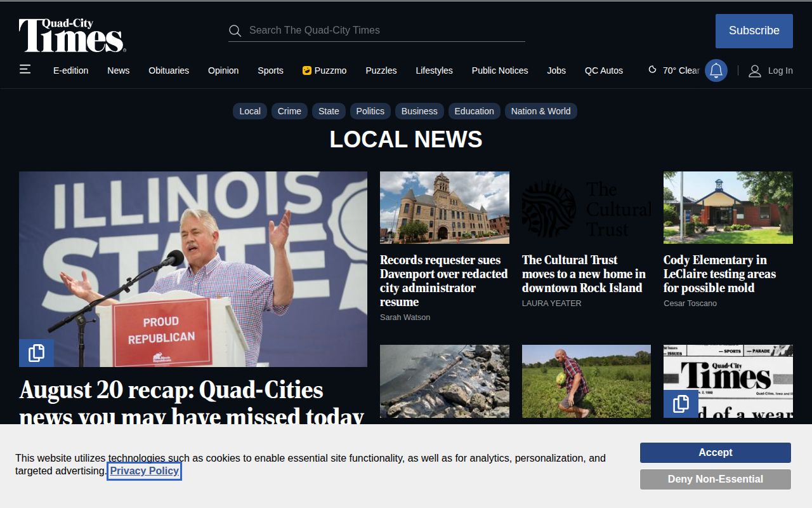The height and width of the screenshot is (508, 812).
Task: Navigate to Sports section
Action: pyautogui.click(x=270, y=70)
